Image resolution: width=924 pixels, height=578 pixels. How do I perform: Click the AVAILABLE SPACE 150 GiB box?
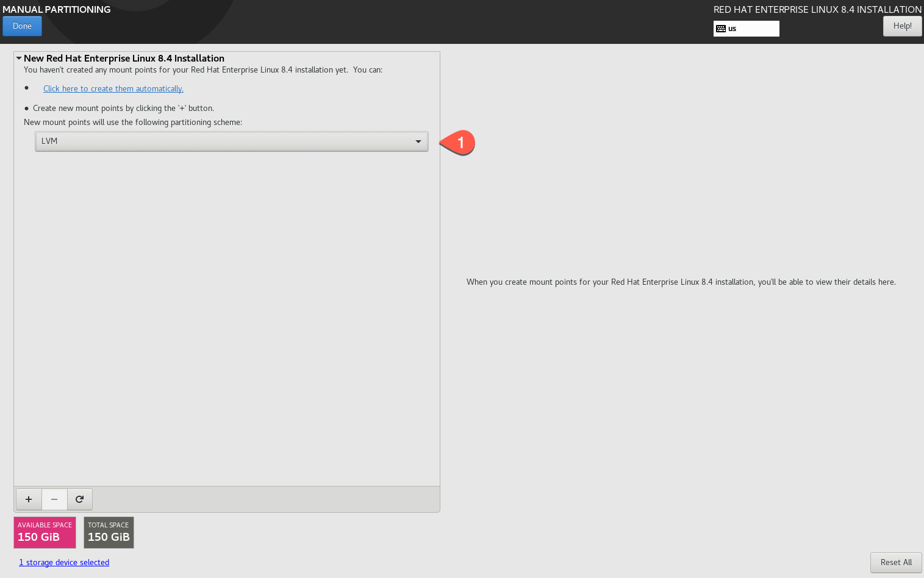click(45, 532)
